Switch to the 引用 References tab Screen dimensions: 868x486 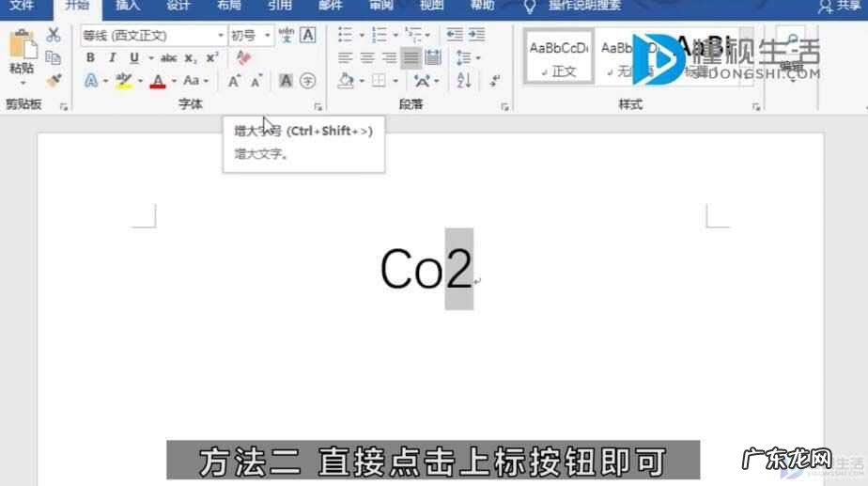pyautogui.click(x=280, y=6)
